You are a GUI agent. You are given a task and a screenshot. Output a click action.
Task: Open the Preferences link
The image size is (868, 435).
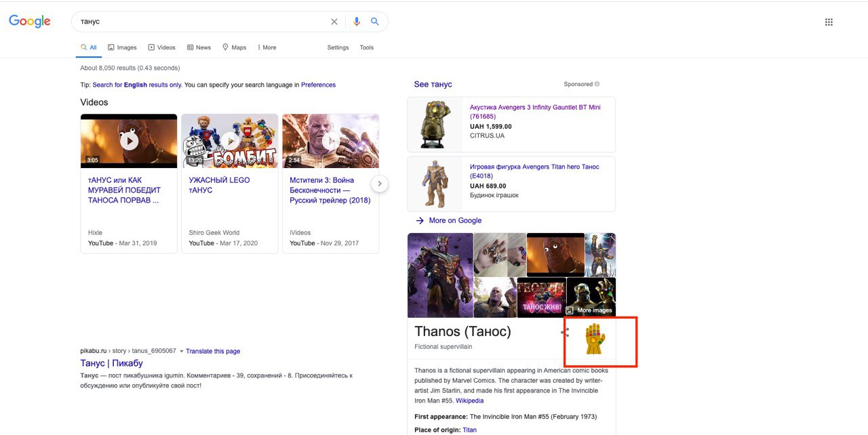[318, 85]
